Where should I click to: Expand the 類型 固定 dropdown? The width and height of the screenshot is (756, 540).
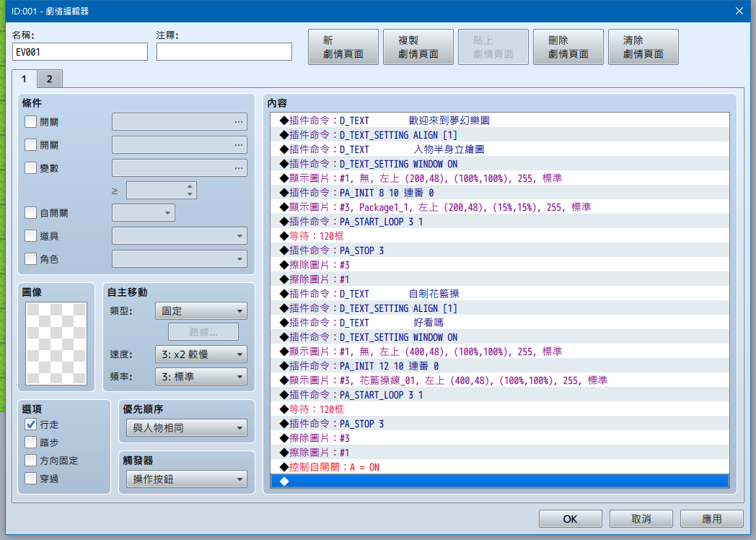click(x=201, y=310)
